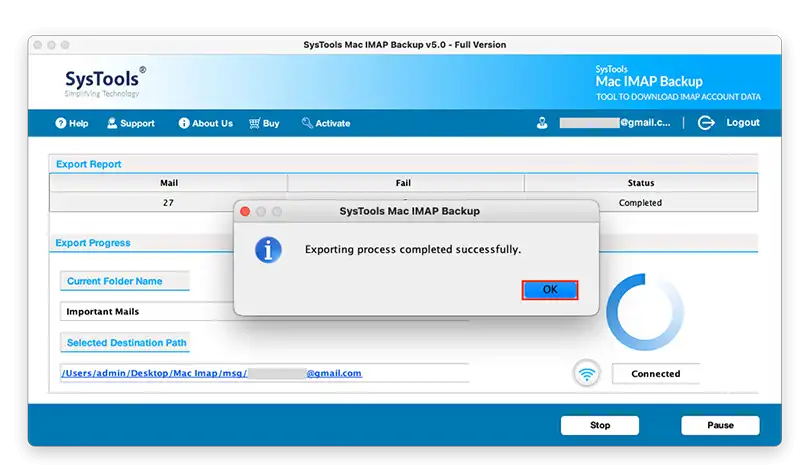
Task: Click the Selected Destination Path label
Action: coord(127,343)
